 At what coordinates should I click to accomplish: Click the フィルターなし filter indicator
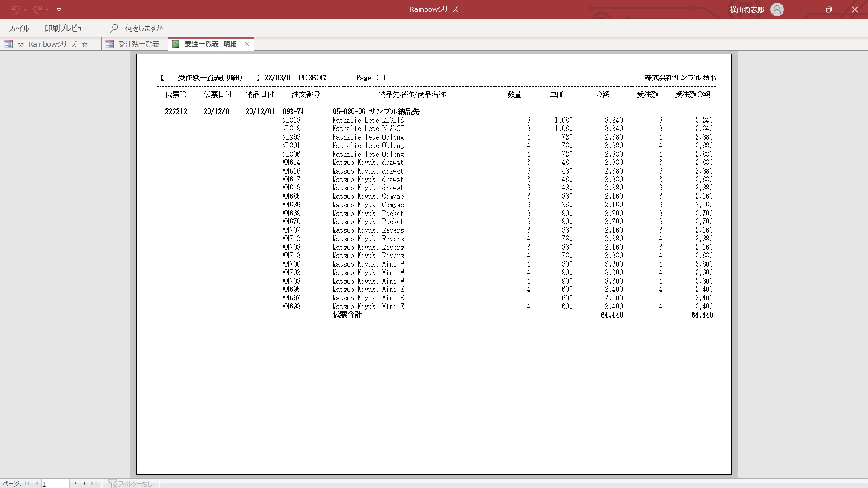[x=131, y=484]
